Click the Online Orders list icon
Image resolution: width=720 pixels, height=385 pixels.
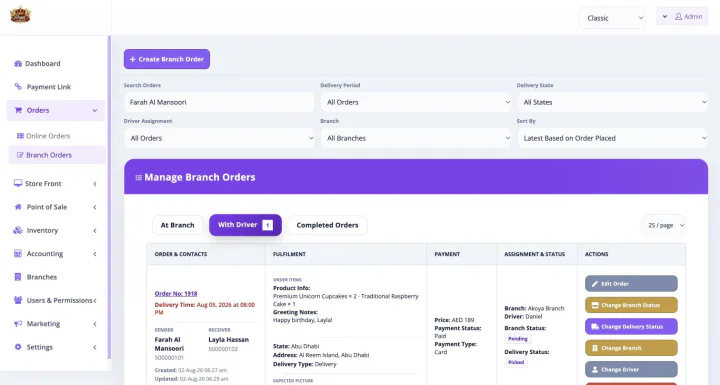click(x=20, y=136)
